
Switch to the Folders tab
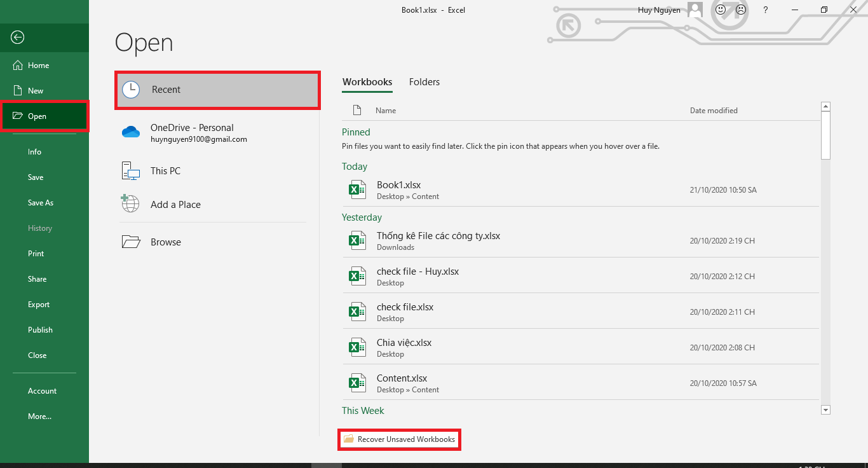(424, 82)
